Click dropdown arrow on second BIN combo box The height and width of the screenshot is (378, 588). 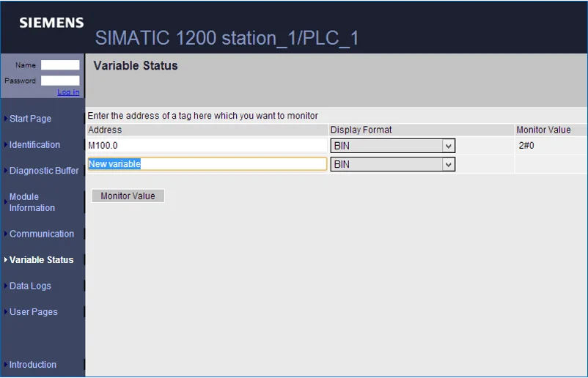tap(448, 165)
